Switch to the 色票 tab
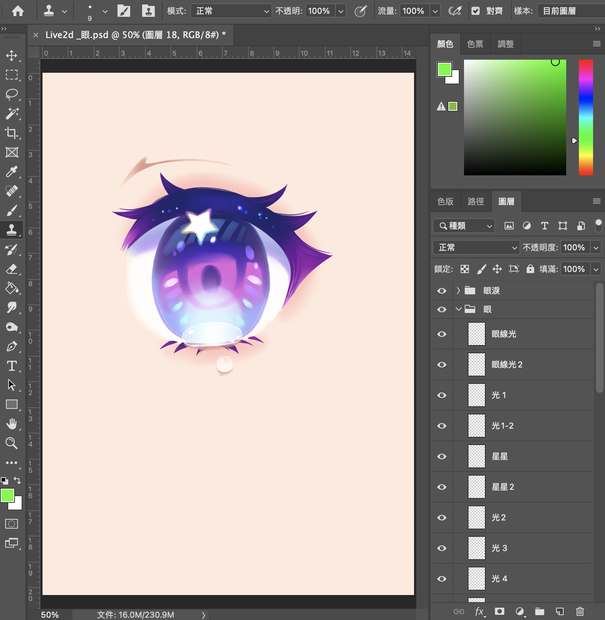The height and width of the screenshot is (620, 605). point(475,44)
